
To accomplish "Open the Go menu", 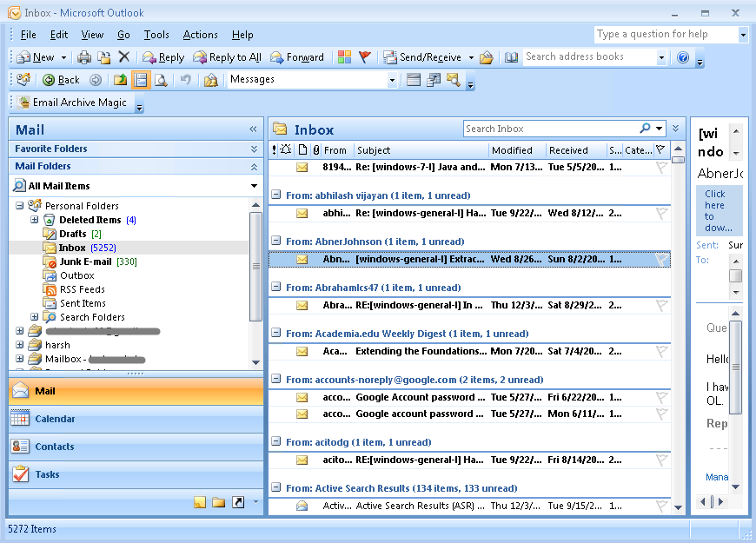I will pyautogui.click(x=123, y=35).
